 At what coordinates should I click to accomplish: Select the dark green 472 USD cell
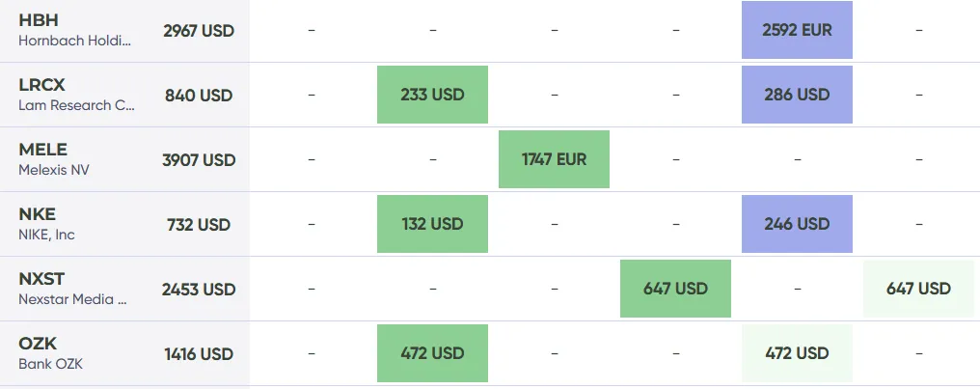[432, 353]
